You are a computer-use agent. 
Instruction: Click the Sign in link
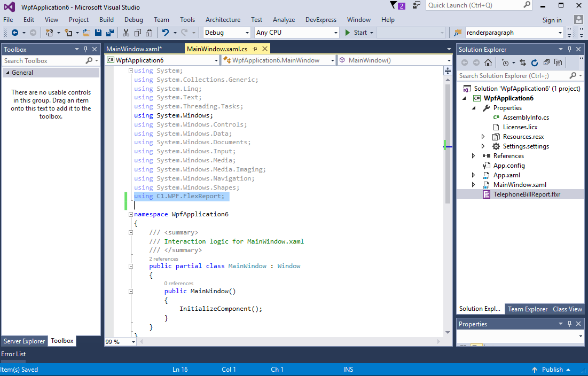(552, 20)
